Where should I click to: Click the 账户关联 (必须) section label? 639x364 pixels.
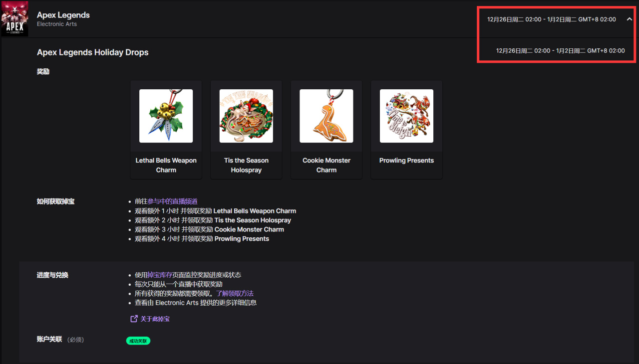(60, 340)
